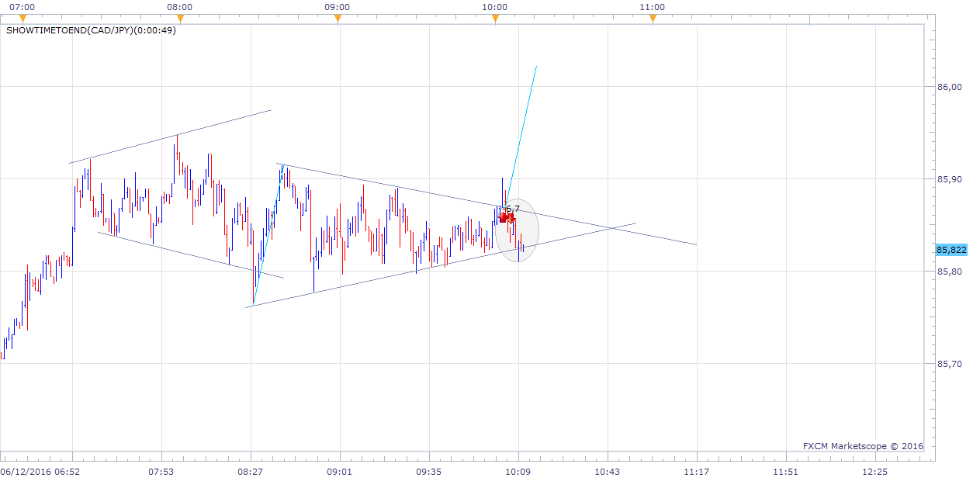
Task: Click the 10:43 time axis label
Action: tap(608, 471)
